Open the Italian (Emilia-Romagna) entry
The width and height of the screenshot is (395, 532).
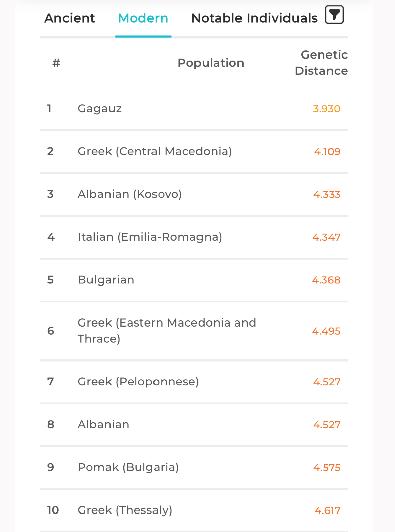pos(150,237)
